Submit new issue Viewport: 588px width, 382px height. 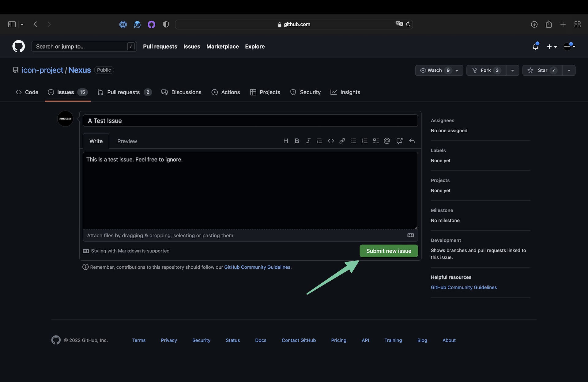click(389, 251)
